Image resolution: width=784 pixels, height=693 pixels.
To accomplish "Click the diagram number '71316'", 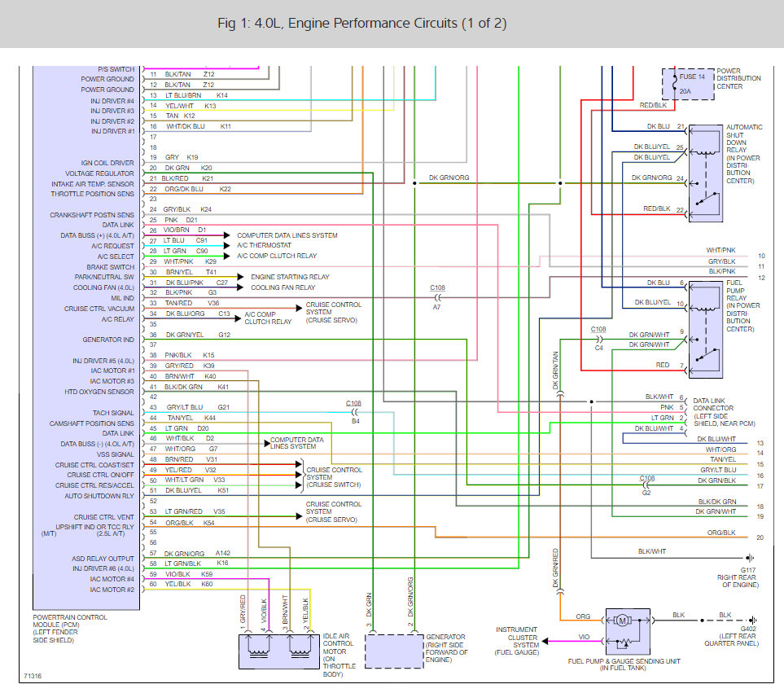I will 33,676.
